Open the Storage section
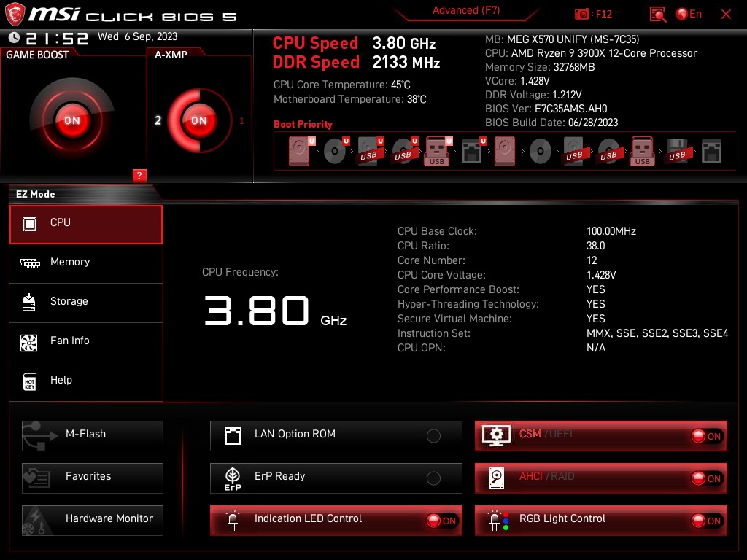 (x=86, y=303)
